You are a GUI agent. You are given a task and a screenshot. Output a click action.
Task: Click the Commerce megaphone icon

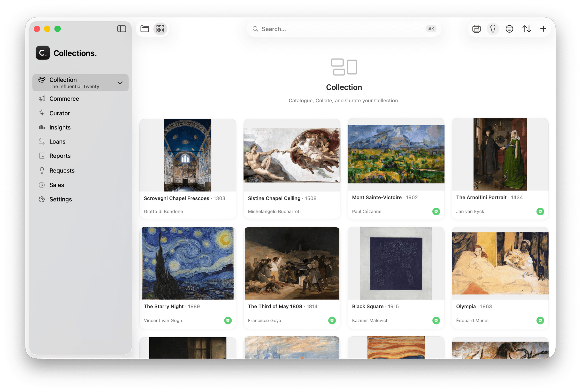[42, 99]
